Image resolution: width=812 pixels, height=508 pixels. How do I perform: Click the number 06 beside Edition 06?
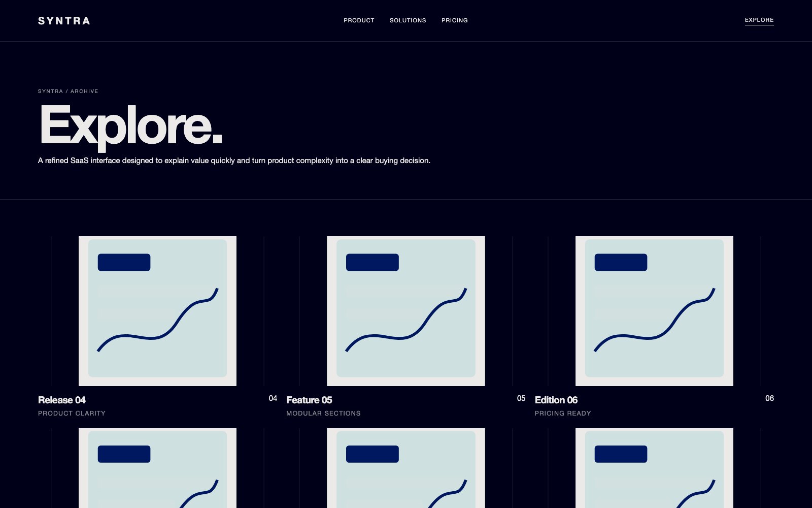click(769, 398)
